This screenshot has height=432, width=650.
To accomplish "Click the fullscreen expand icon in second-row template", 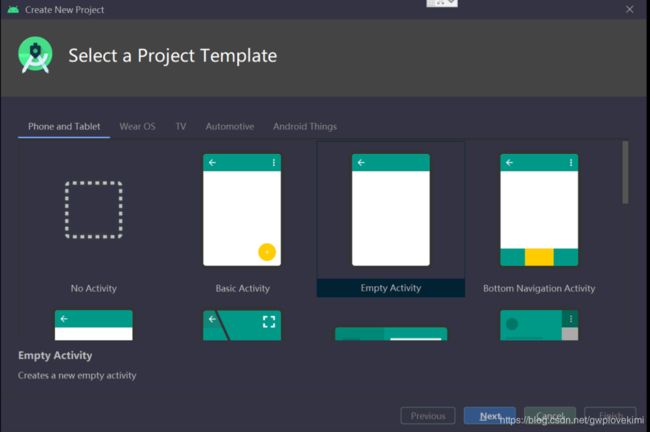I will click(269, 322).
